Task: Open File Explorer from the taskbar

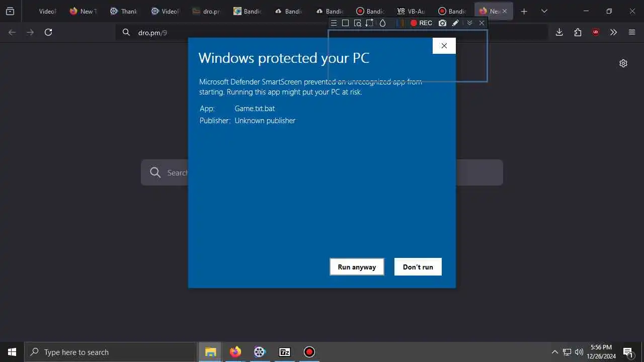Action: click(x=211, y=352)
